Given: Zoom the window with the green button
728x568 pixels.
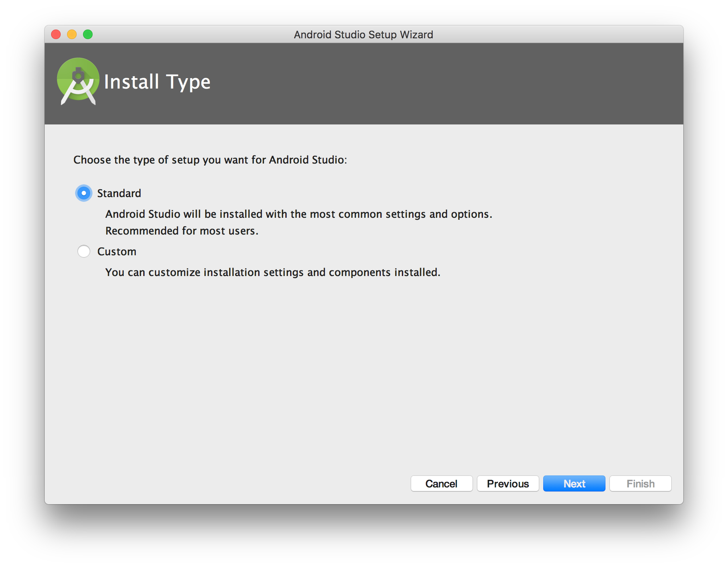Looking at the screenshot, I should [x=88, y=35].
